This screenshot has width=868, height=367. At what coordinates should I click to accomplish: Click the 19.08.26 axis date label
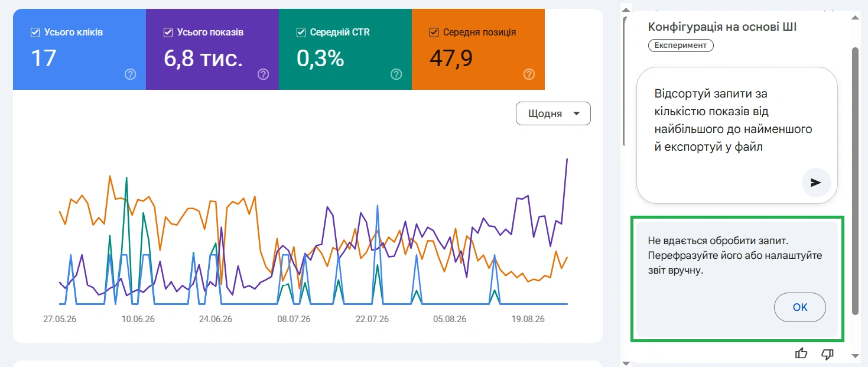528,319
